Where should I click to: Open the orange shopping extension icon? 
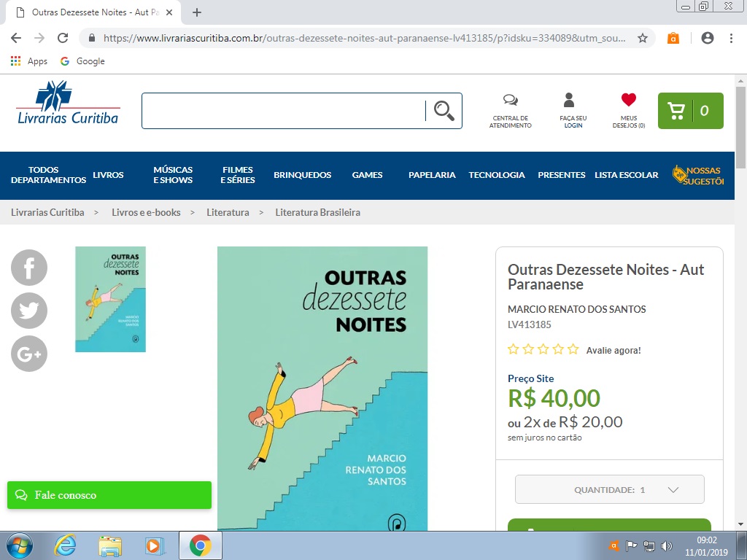click(x=673, y=38)
